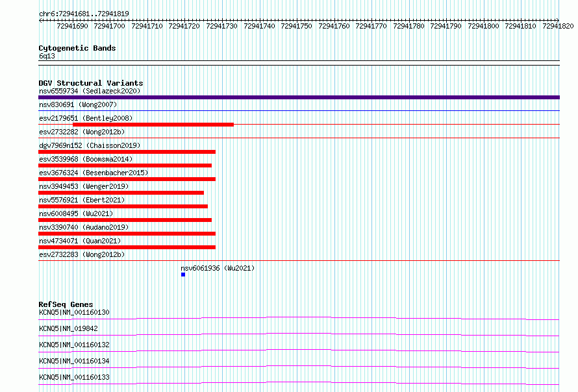578x392 pixels.
Task: Open the nsv6061936 (Wu2021) variant label
Action: point(218,268)
